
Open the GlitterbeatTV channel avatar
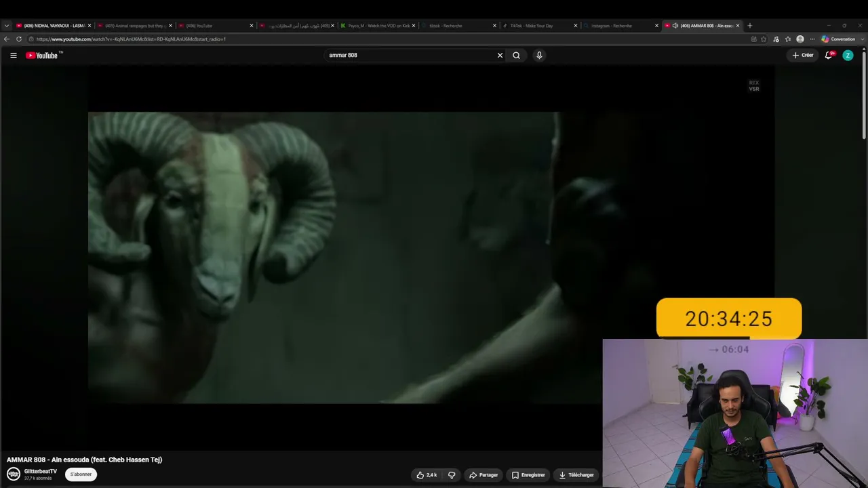pos(14,474)
